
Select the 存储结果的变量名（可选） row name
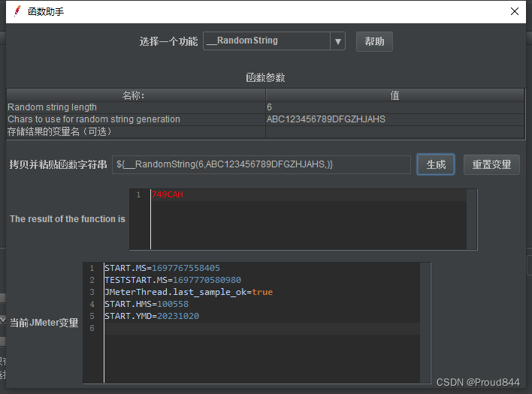(136, 132)
